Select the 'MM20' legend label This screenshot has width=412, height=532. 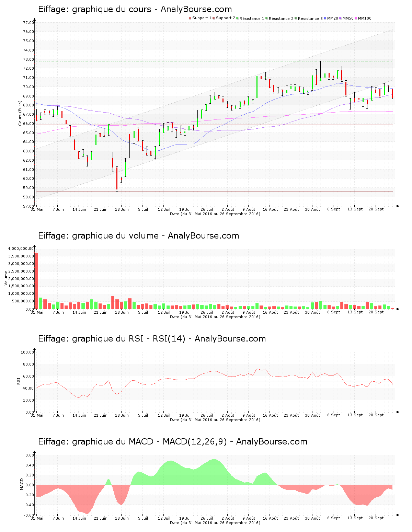[332, 18]
